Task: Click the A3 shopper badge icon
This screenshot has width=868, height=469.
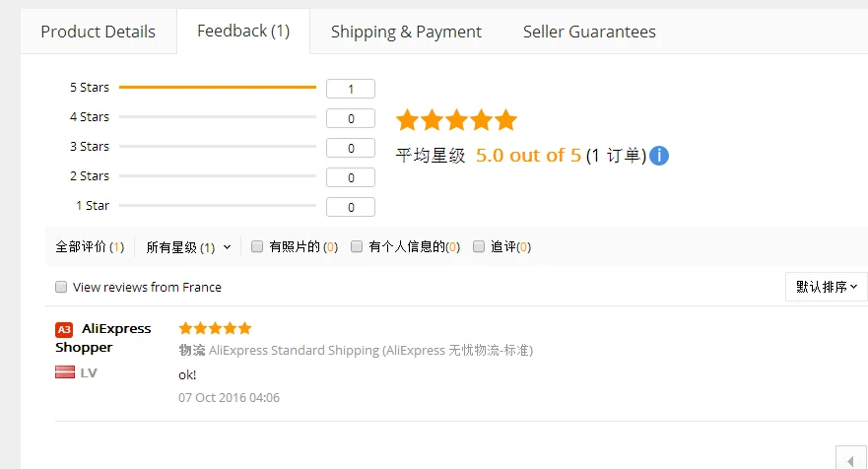Action: coord(64,330)
